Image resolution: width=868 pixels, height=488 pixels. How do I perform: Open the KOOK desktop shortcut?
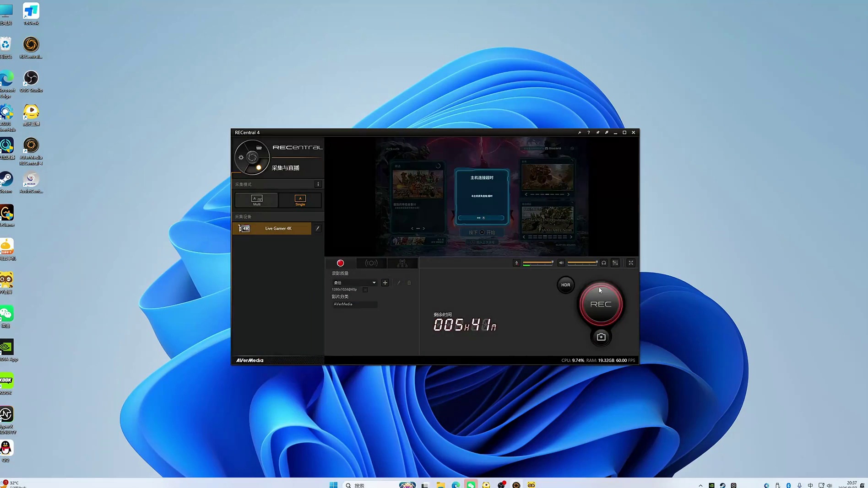coord(6,384)
